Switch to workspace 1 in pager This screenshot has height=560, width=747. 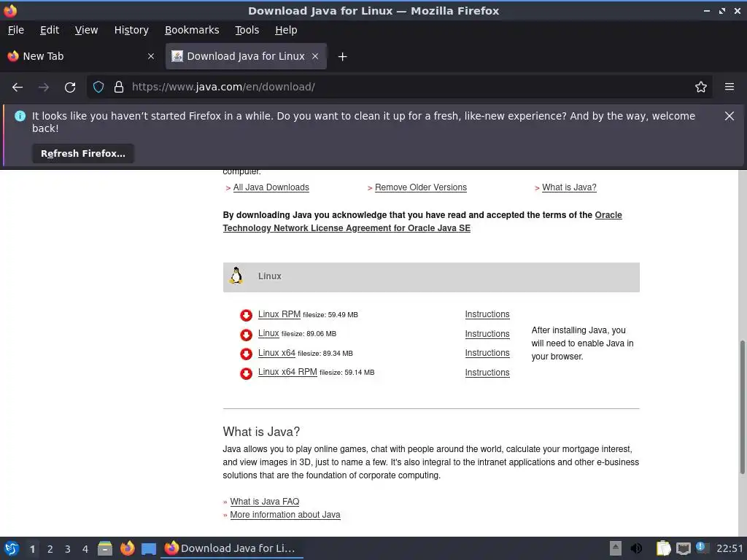32,549
